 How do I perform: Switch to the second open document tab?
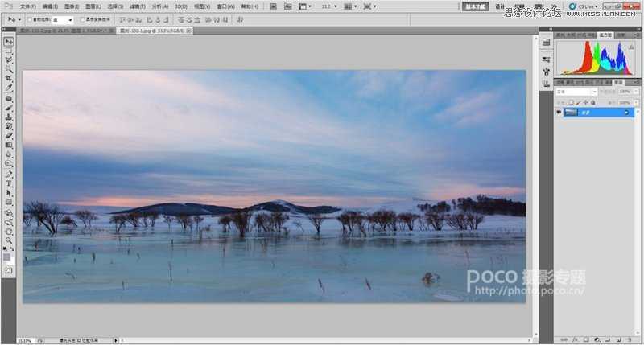point(155,31)
